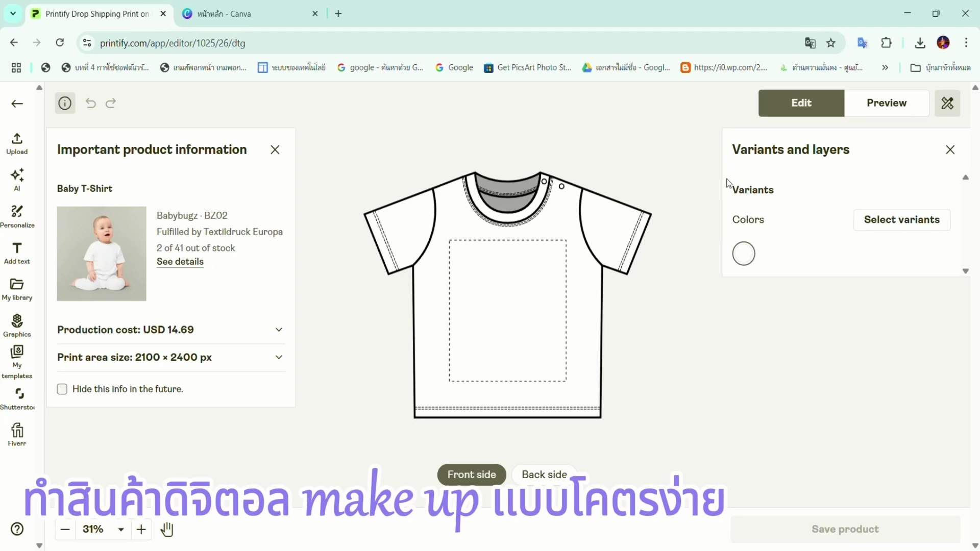Click the magic wand editor icon
Viewport: 980px width, 551px height.
click(947, 103)
